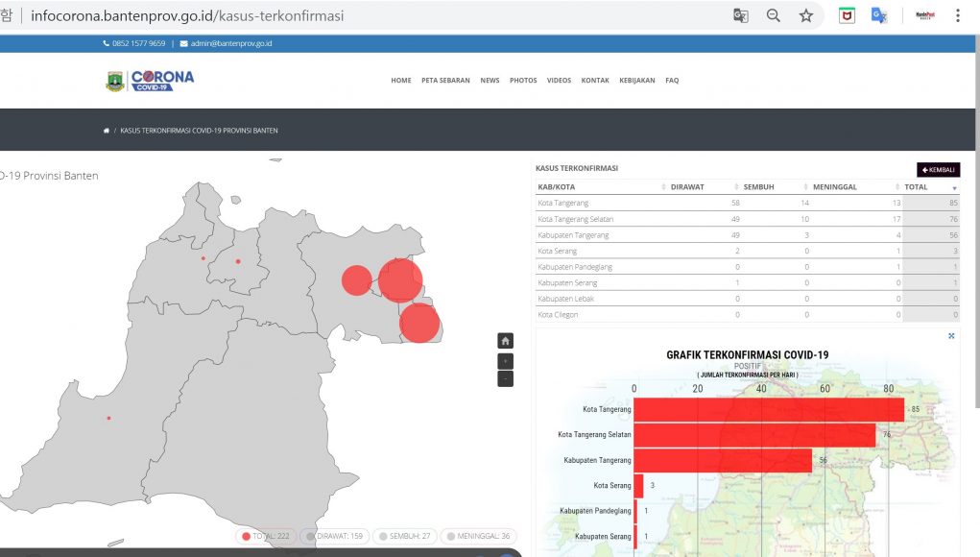The image size is (980, 557).
Task: Open the browser zoom magnifier icon
Action: (773, 15)
